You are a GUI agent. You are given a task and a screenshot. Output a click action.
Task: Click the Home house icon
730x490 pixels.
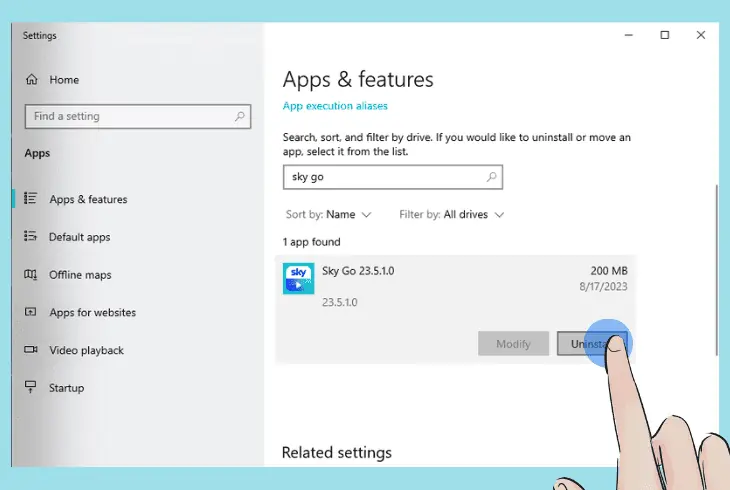(32, 80)
